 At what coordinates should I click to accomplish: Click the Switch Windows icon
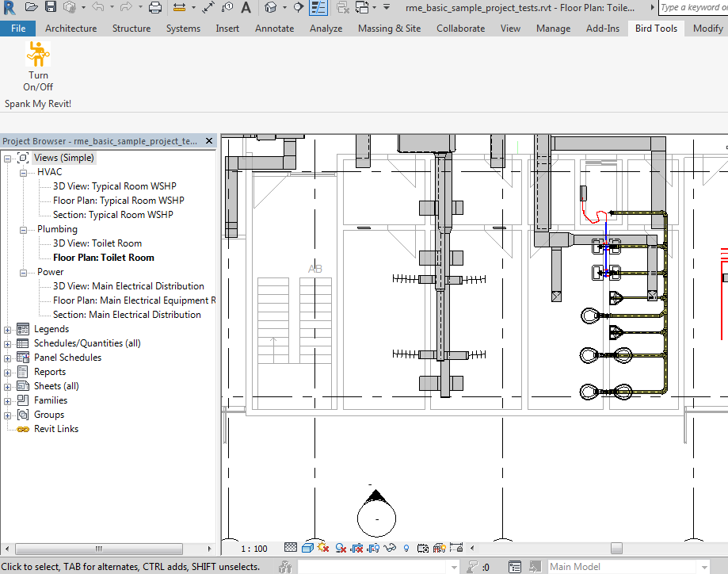click(x=362, y=7)
